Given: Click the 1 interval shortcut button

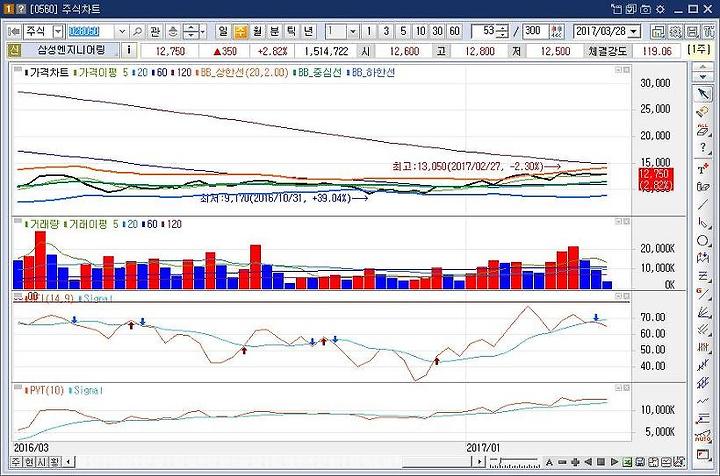Looking at the screenshot, I should click(369, 31).
